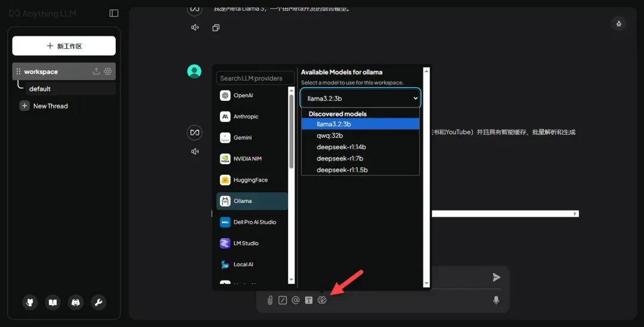Select the Ollama provider
Viewport: 644px width, 327px height.
[x=252, y=201]
